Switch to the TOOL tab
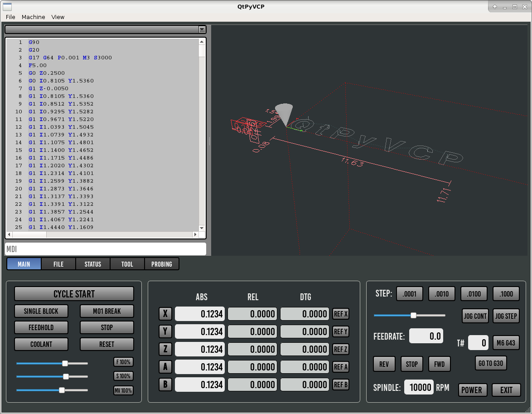The width and height of the screenshot is (532, 414). (x=127, y=264)
